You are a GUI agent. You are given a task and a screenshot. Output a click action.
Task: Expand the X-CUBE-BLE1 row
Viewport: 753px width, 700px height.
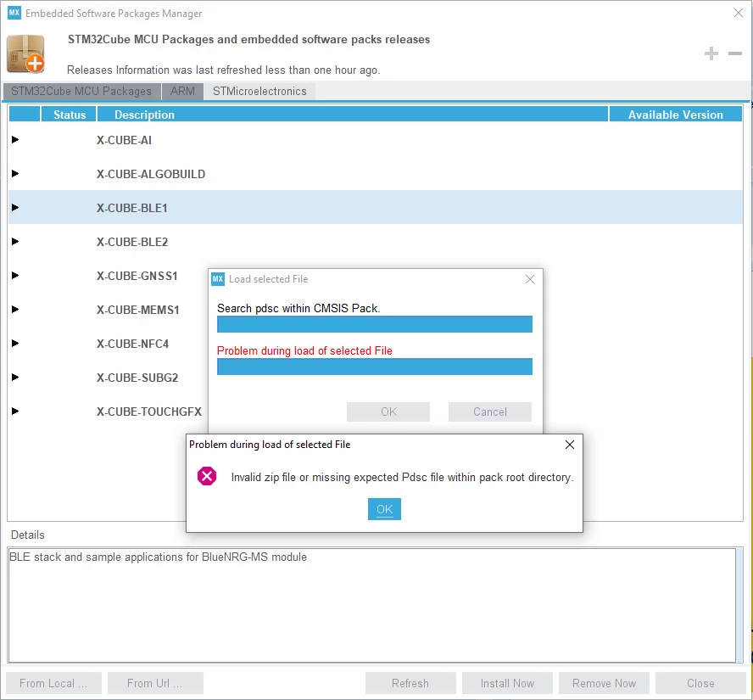15,208
